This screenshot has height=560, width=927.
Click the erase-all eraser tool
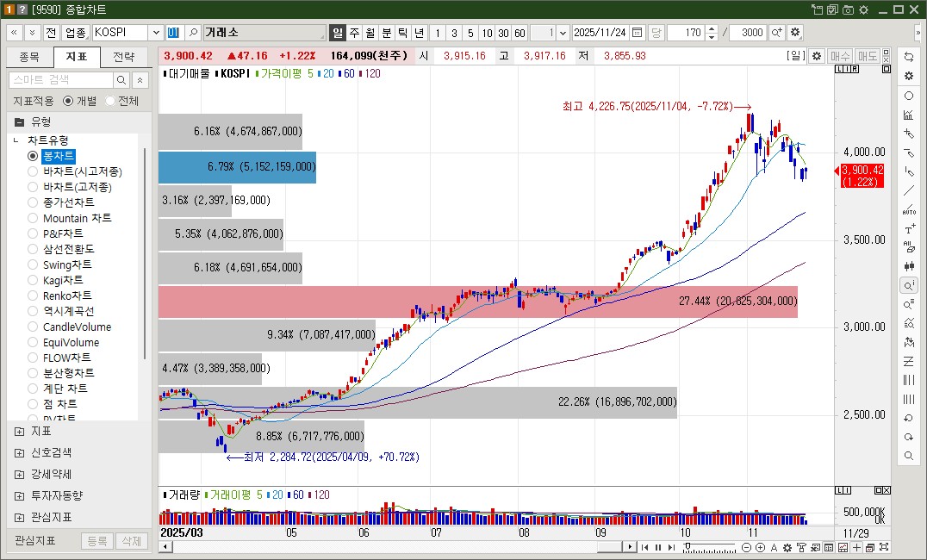click(x=909, y=247)
